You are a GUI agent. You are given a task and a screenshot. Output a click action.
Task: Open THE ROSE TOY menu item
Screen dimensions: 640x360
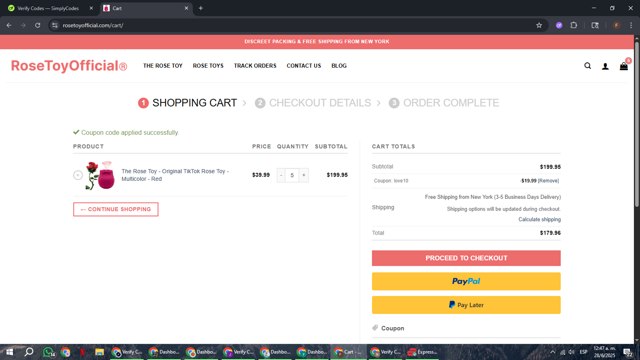coord(162,66)
